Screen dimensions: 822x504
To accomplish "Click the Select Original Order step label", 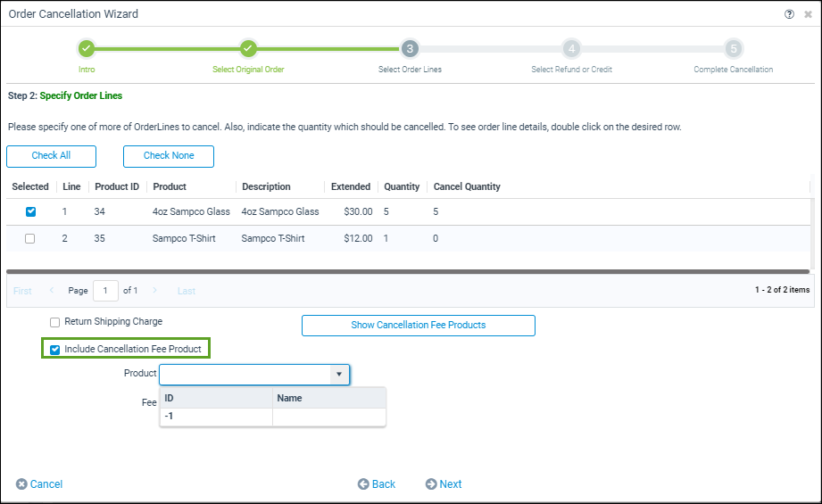I will point(248,70).
